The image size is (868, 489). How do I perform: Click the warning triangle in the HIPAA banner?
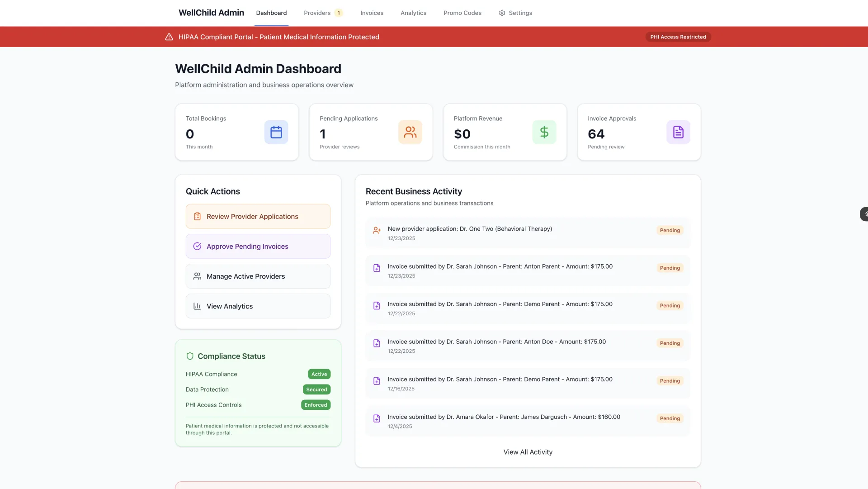point(169,37)
